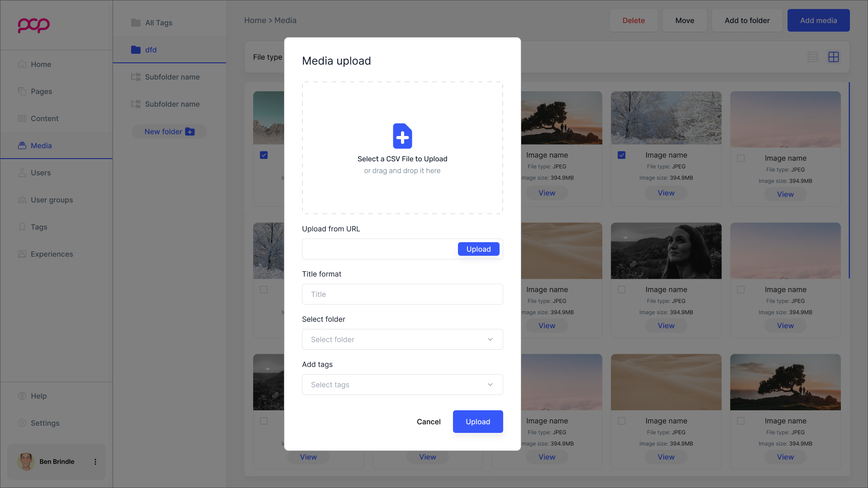Check the black-and-white woman portrait checkbox
This screenshot has width=868, height=488.
(622, 290)
